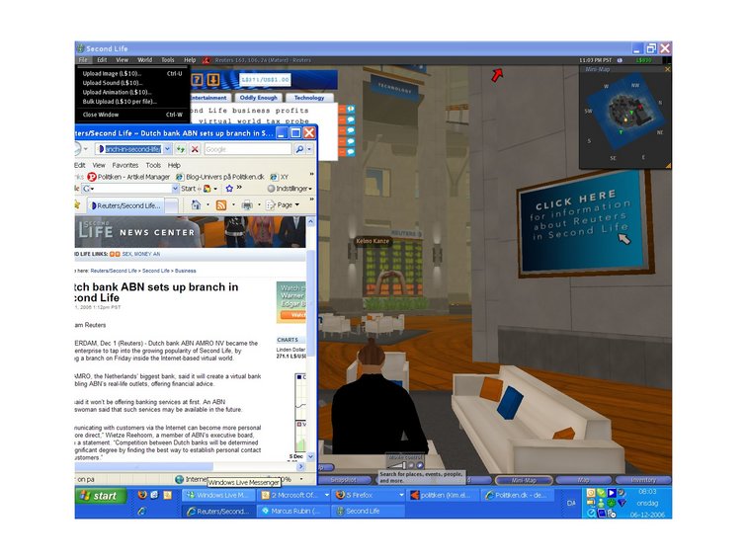This screenshot has height=560, width=747.
Task: Switch to the Technology tab on Reuters board
Action: pyautogui.click(x=309, y=98)
